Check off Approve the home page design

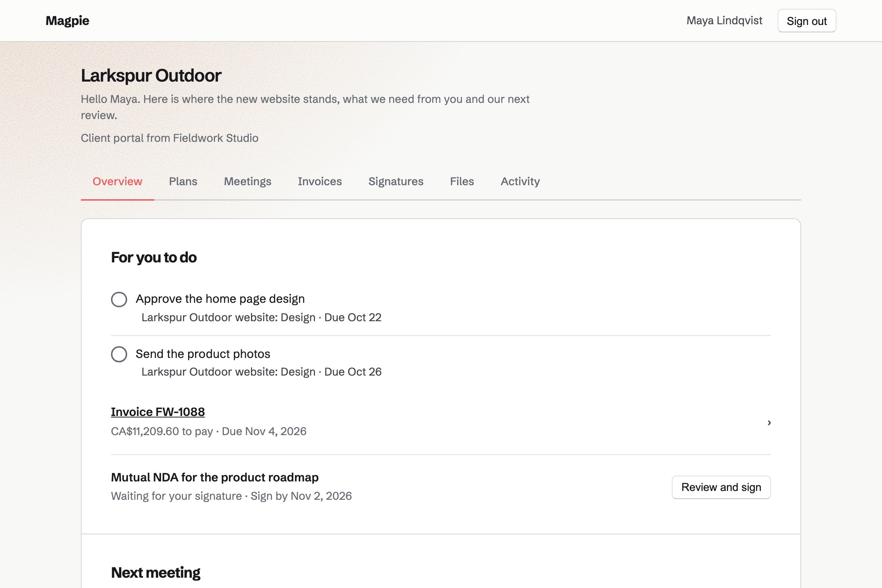tap(119, 299)
